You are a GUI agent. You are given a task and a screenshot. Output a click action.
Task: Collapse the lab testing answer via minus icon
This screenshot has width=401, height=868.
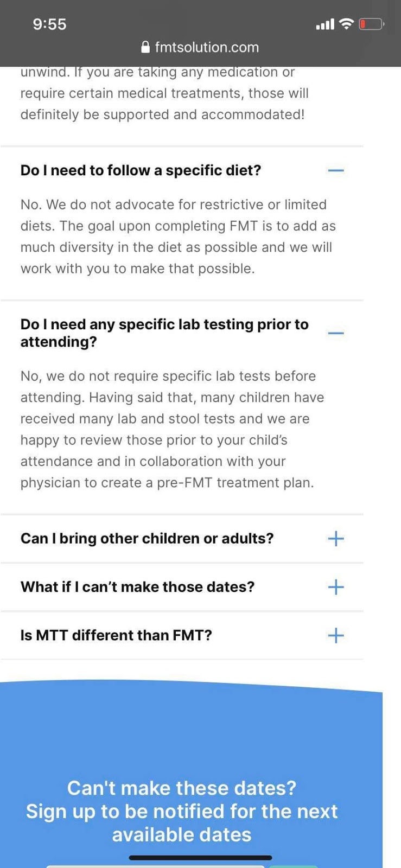[336, 333]
